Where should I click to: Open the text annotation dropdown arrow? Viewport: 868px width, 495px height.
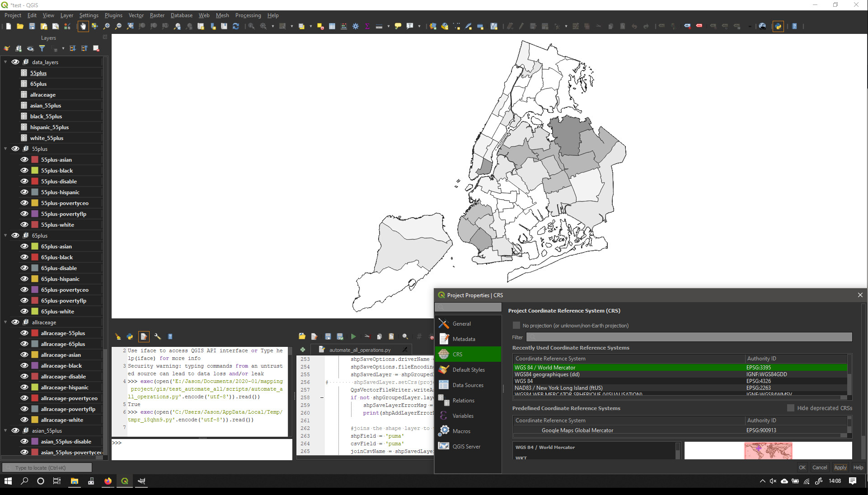click(419, 26)
